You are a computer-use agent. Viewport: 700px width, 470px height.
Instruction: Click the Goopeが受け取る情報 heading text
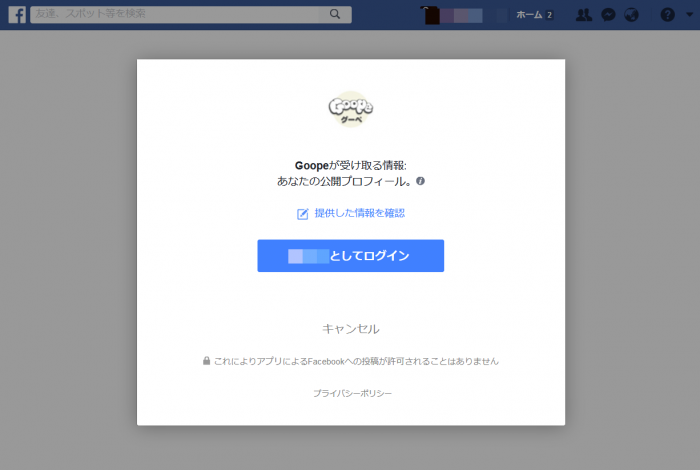[x=350, y=166]
